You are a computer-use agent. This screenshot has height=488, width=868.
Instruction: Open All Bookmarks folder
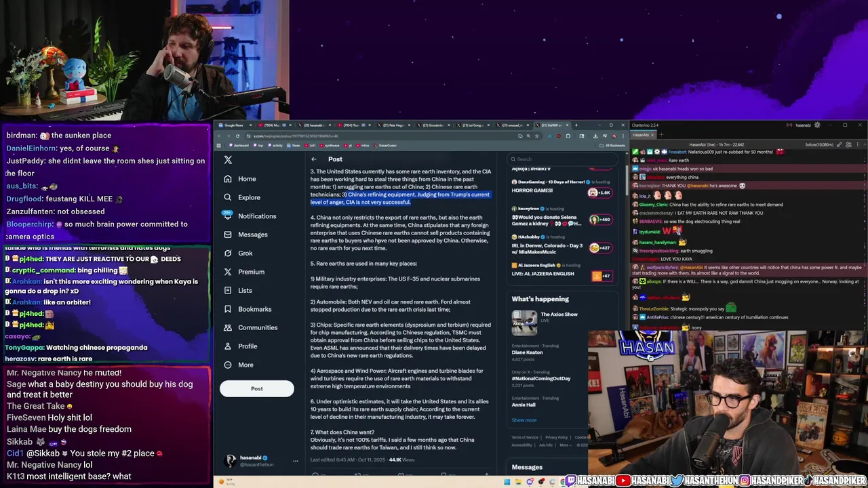click(612, 145)
